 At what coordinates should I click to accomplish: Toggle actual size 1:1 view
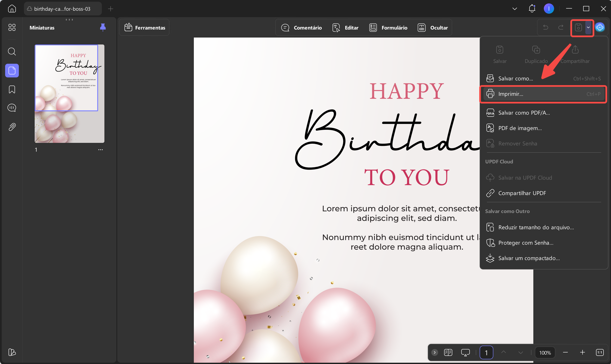click(599, 352)
